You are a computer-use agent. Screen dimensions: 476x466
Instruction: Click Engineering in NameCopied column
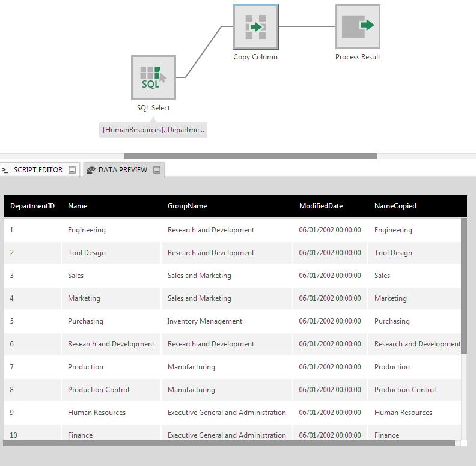[x=415, y=230]
